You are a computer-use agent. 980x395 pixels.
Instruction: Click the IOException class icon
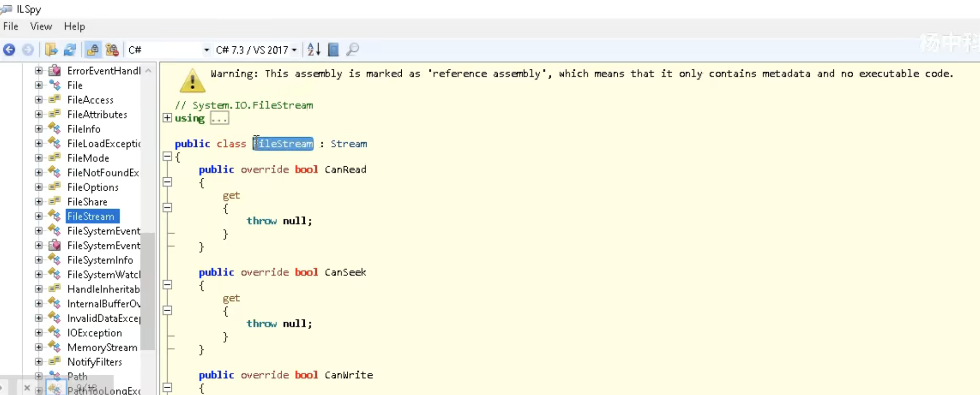tap(54, 333)
